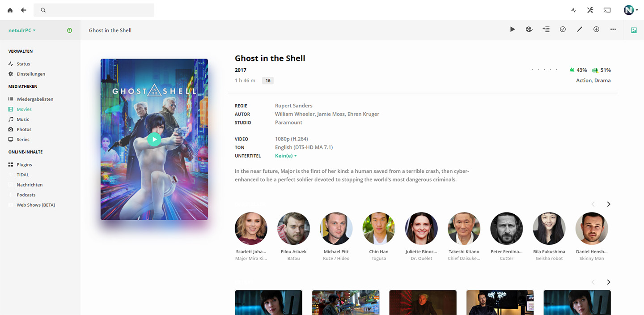Open writer Ehren Kruger link
This screenshot has height=315, width=644.
[x=363, y=114]
